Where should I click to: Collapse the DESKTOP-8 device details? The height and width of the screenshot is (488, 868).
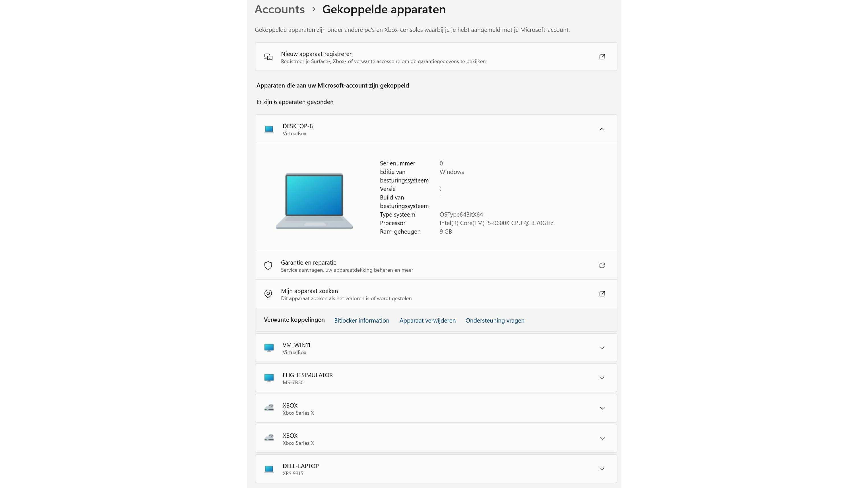(602, 129)
